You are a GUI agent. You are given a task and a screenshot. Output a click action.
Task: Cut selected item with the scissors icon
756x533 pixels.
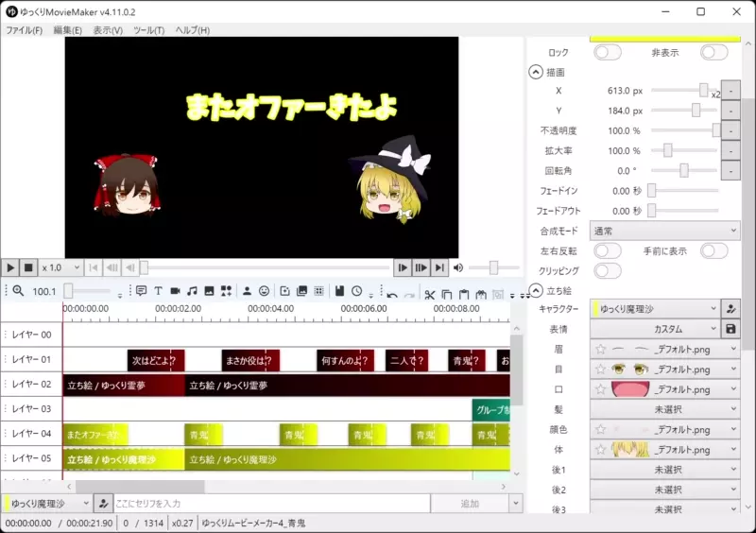coord(430,294)
